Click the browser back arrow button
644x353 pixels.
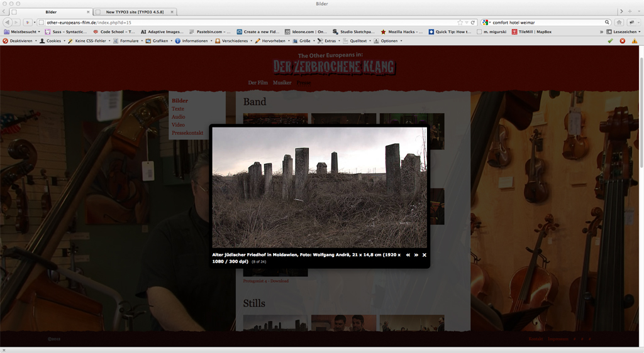click(7, 22)
